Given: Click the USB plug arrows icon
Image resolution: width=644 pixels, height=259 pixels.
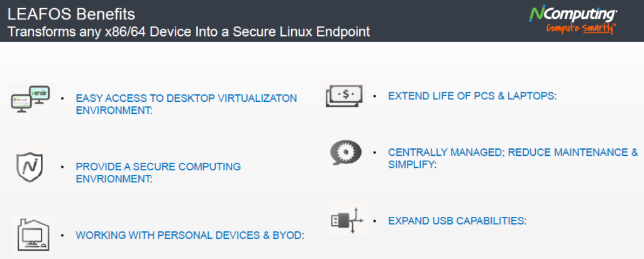Looking at the screenshot, I should coord(347,221).
